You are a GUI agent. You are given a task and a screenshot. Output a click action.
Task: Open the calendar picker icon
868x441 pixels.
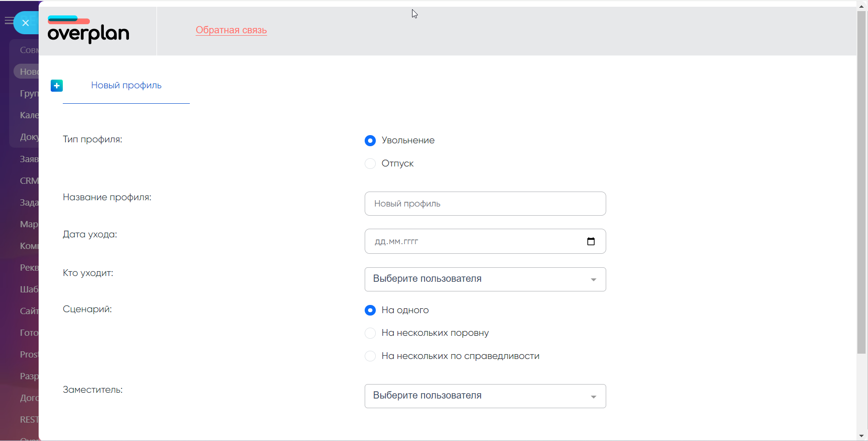point(591,241)
